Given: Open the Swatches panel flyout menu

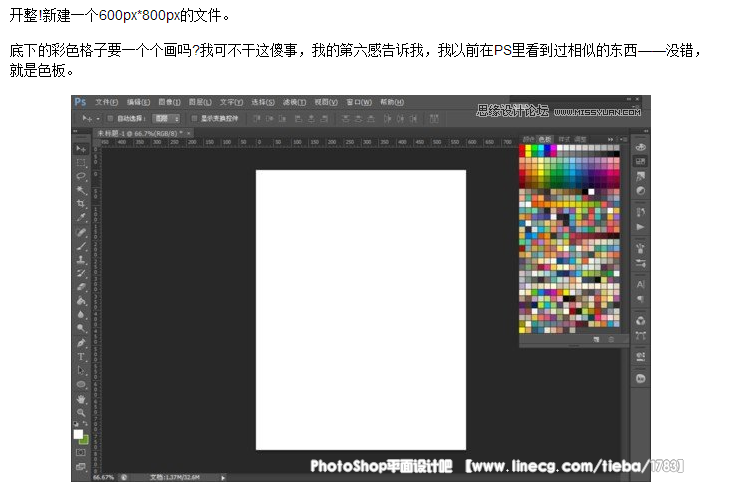Looking at the screenshot, I should point(624,139).
